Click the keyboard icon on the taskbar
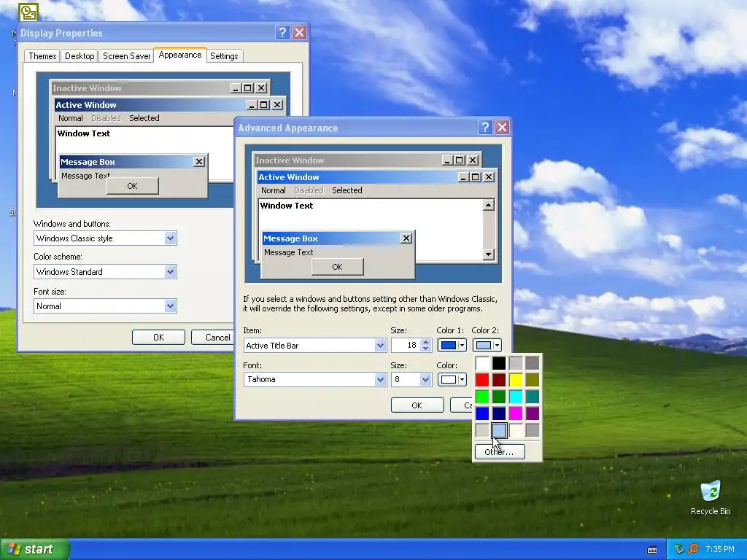The height and width of the screenshot is (560, 747). coord(652,550)
